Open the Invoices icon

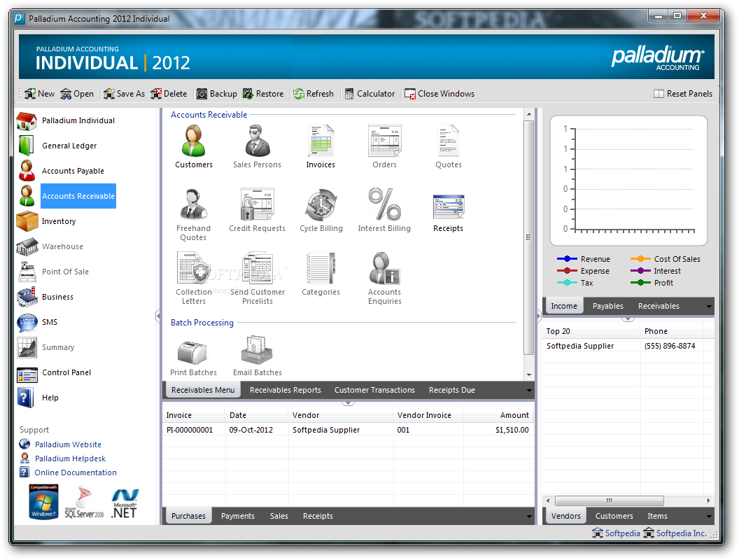(321, 146)
